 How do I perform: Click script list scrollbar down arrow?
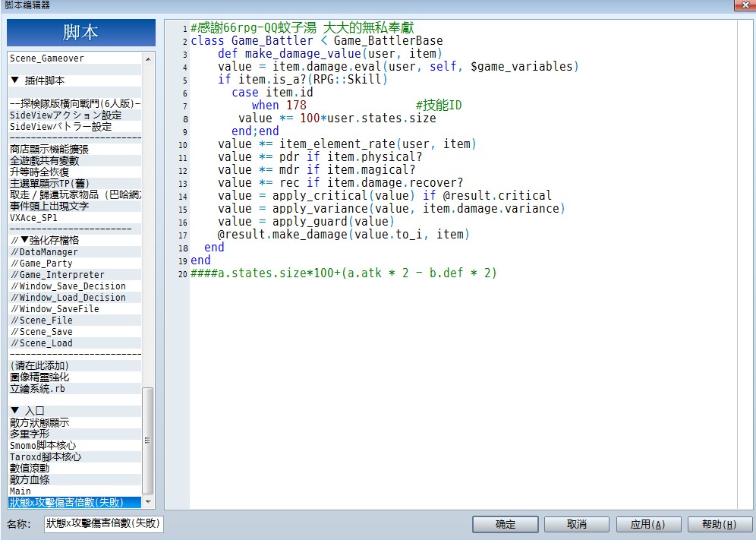pyautogui.click(x=148, y=502)
